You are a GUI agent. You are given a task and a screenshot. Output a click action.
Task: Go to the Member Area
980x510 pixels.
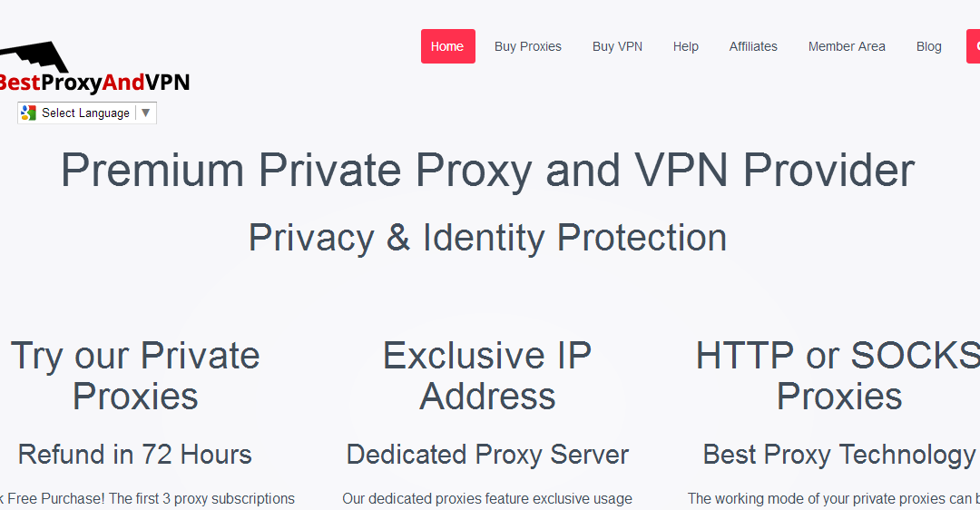[x=847, y=46]
